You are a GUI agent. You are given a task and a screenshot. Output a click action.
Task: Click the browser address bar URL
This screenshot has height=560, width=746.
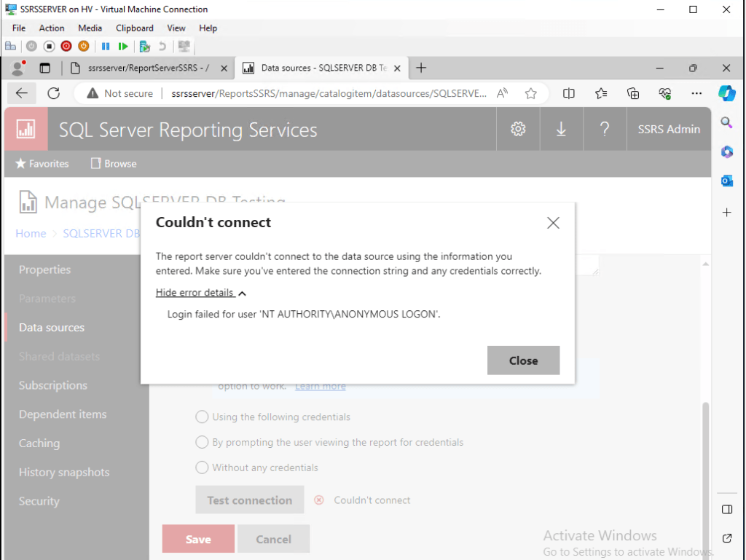click(329, 93)
